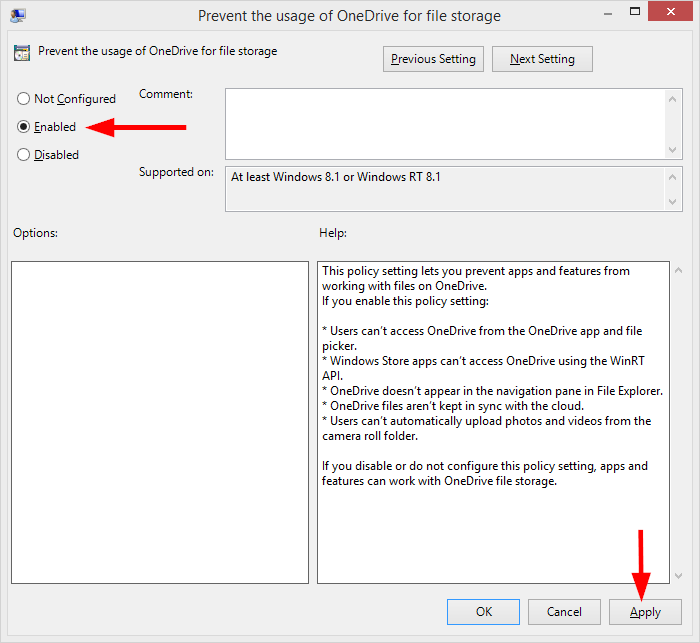The image size is (700, 643).
Task: Click the 'Supported on:' label
Action: pos(176,172)
